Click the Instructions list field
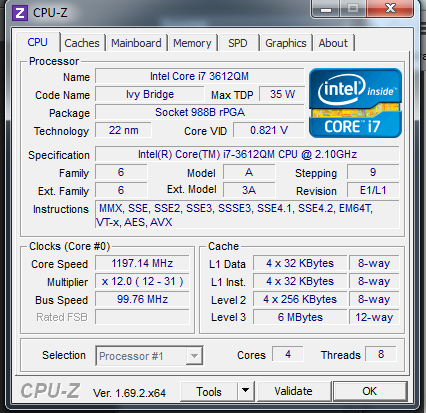Screen dimensions: 426x413 click(x=247, y=215)
